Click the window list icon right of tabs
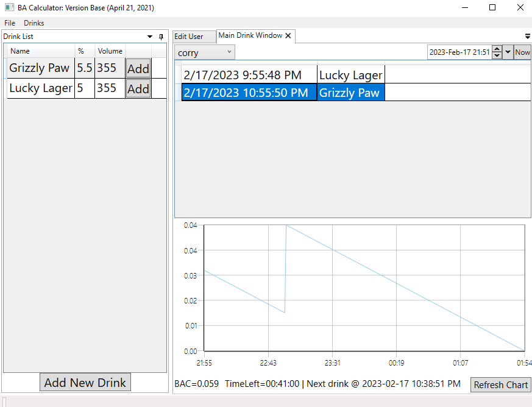 (x=527, y=36)
